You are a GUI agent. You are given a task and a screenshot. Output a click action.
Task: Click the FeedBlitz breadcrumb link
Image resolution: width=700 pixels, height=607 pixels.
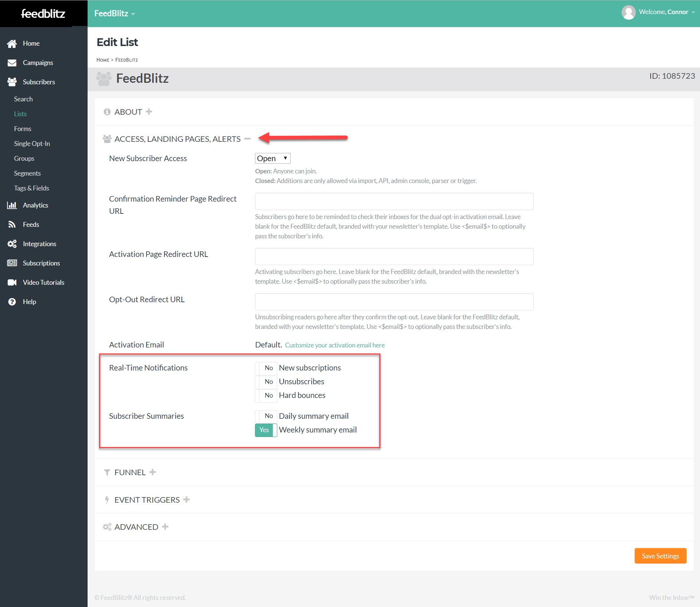coord(127,60)
